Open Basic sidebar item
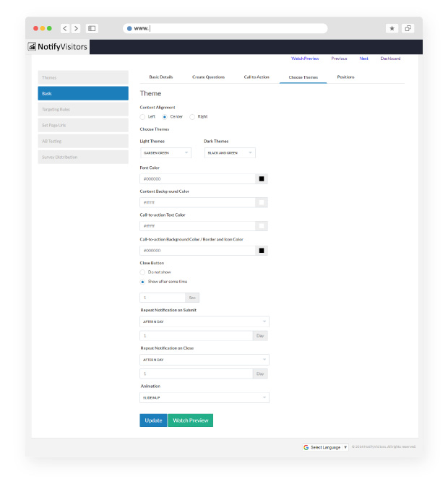 click(x=83, y=93)
